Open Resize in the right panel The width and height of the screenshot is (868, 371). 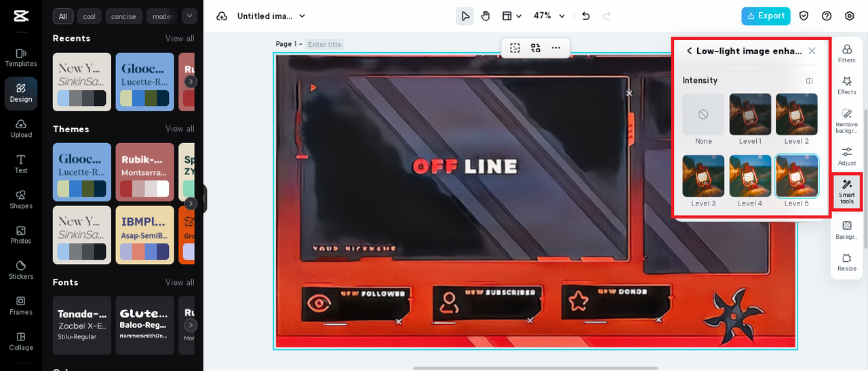coord(847,262)
